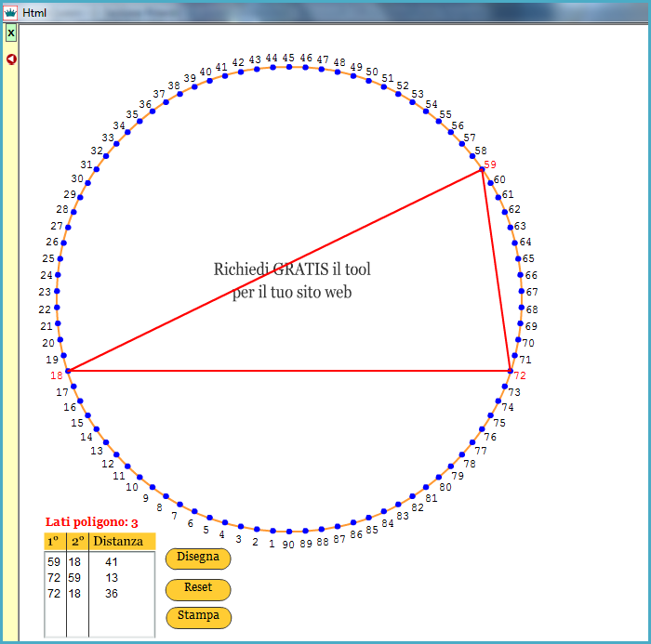This screenshot has height=644, width=651.
Task: Select circle point 12
Action: pyautogui.click(x=116, y=454)
